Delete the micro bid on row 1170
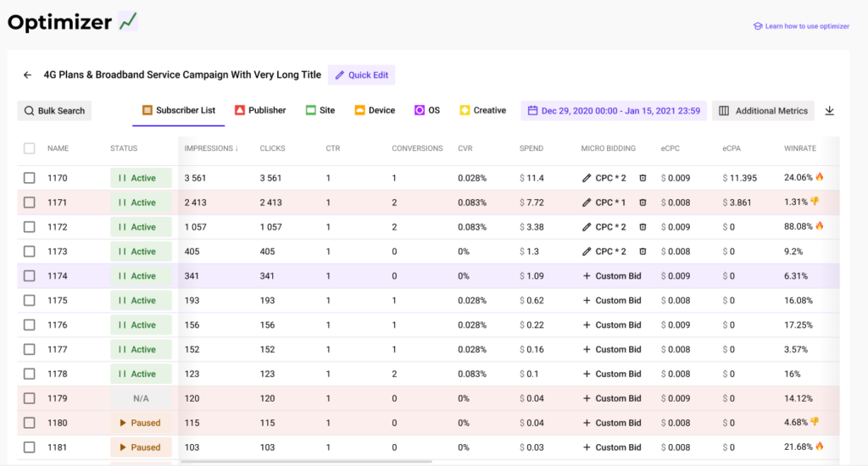The image size is (868, 466). (x=643, y=179)
